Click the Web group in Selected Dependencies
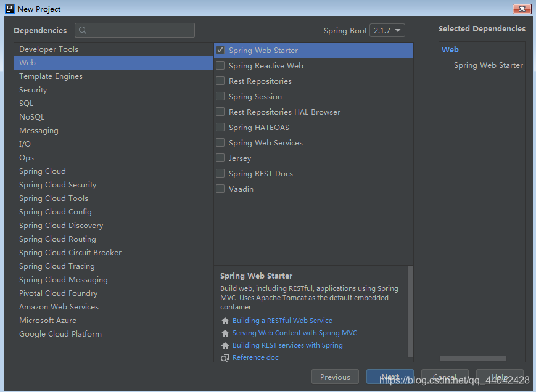Viewport: 536px width, 392px height. pyautogui.click(x=450, y=50)
